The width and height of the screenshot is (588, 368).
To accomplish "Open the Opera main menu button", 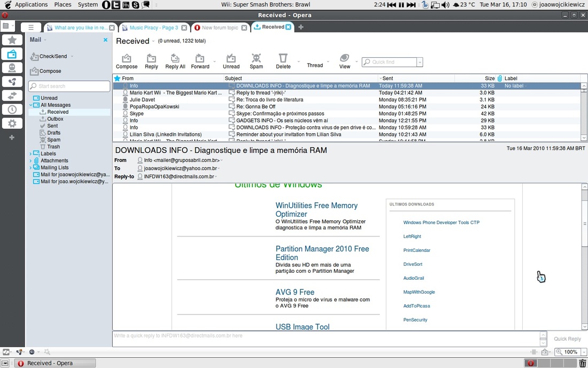I will 7,26.
